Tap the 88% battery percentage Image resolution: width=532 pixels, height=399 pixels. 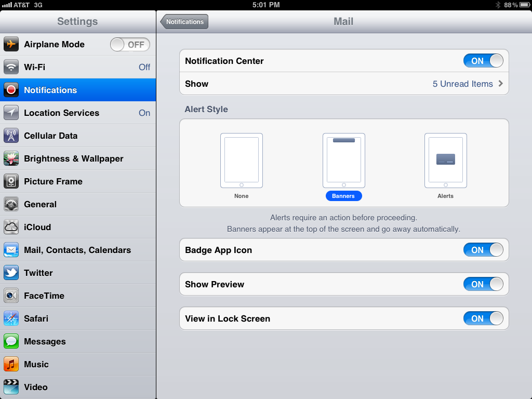511,5
